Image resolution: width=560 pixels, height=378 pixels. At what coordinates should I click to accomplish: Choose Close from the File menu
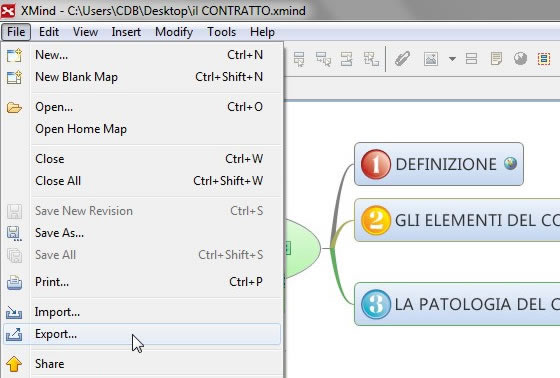point(142,159)
